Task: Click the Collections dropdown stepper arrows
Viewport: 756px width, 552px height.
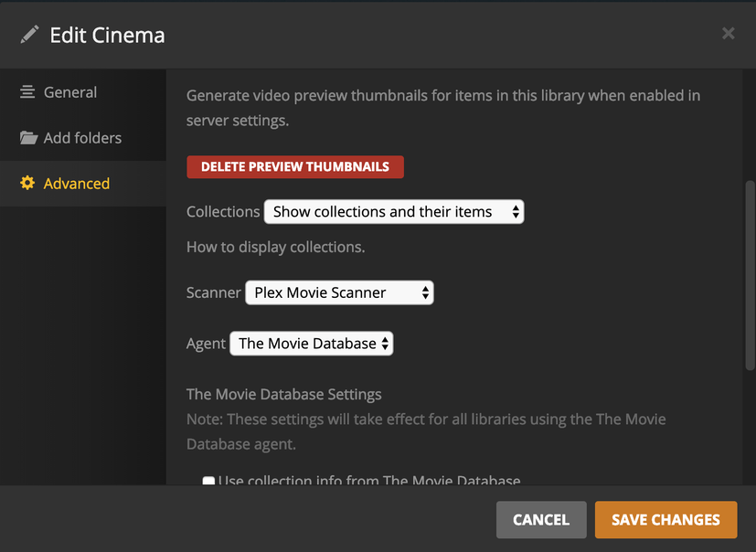Action: 516,212
